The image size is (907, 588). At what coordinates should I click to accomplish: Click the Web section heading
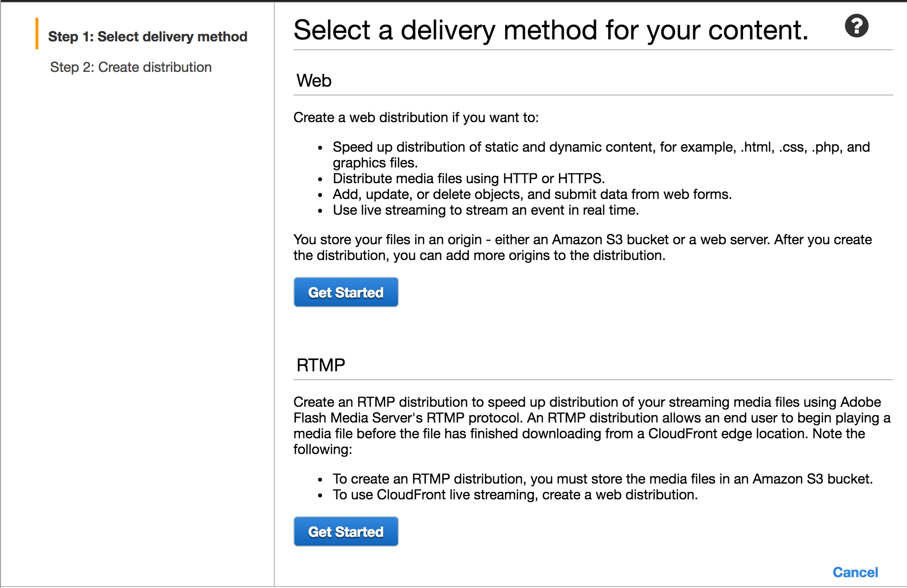[x=314, y=81]
